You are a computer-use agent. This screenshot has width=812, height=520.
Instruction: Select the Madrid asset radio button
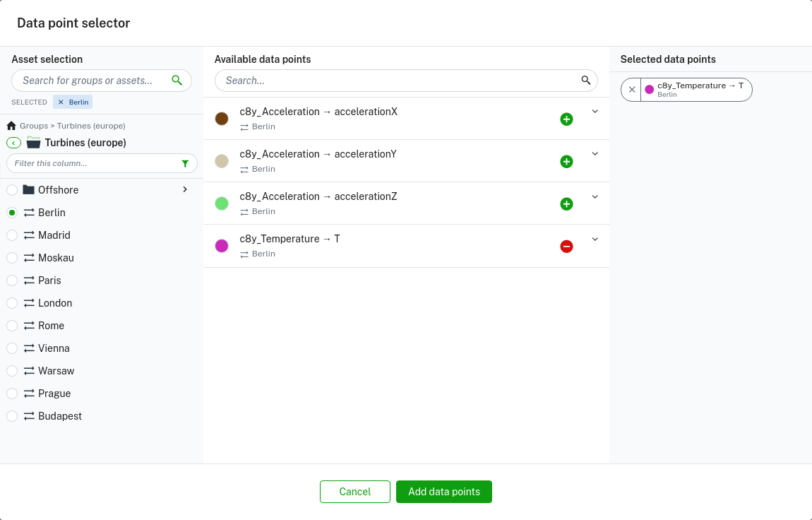(12, 235)
